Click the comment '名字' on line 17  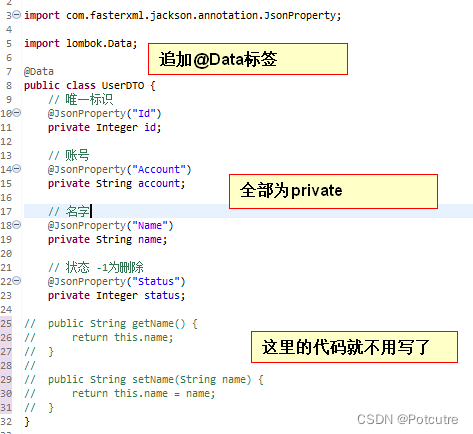77,211
